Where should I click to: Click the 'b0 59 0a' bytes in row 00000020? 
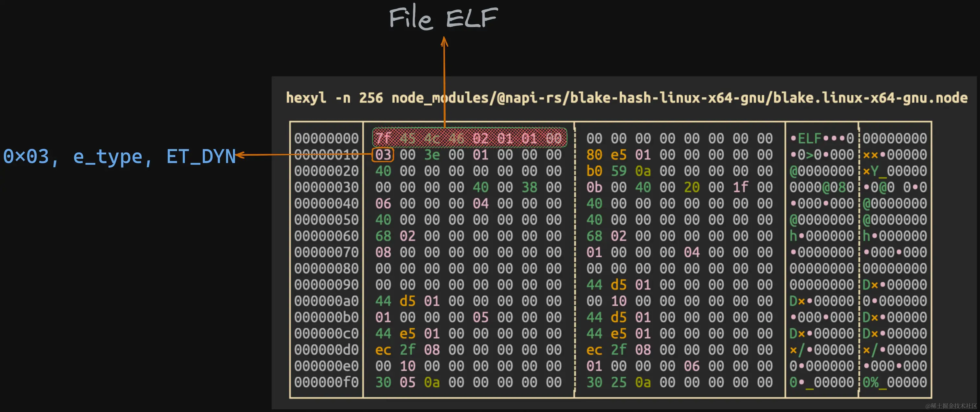click(618, 171)
